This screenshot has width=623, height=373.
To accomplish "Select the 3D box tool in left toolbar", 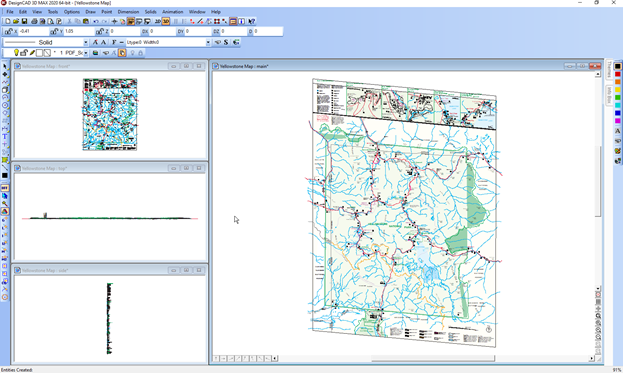I will click(5, 90).
